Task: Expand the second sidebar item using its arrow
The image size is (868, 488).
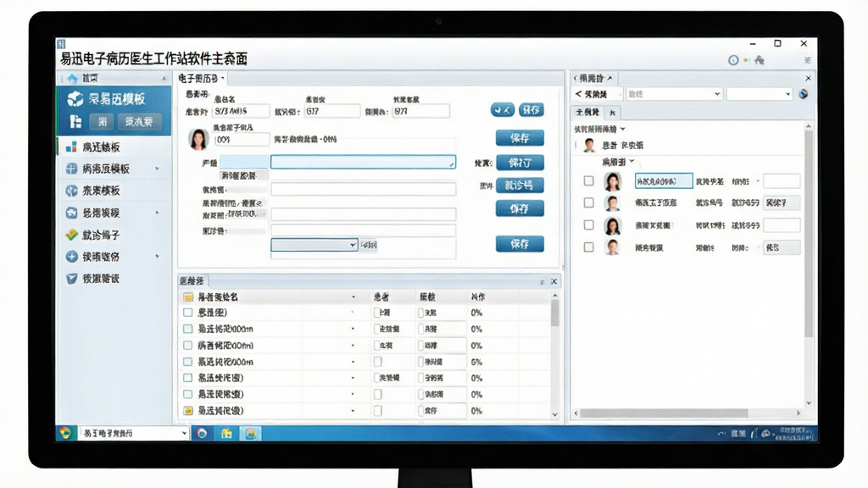Action: pyautogui.click(x=157, y=169)
